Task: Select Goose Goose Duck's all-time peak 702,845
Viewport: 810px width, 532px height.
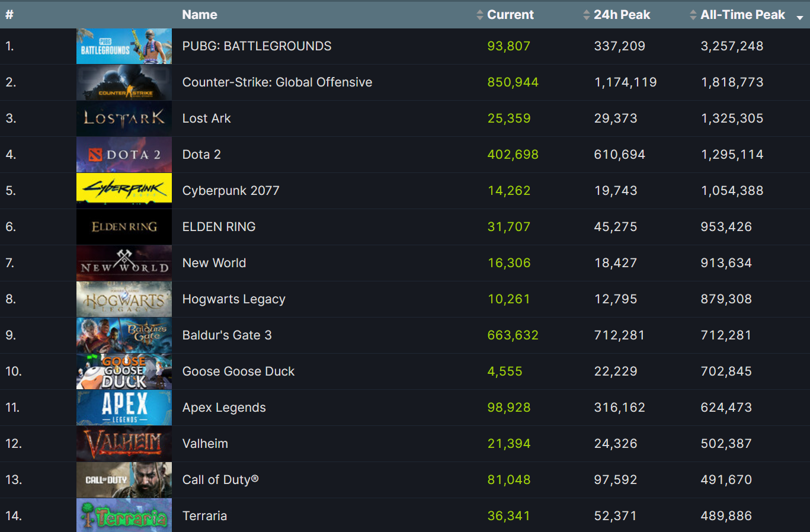Action: [726, 371]
